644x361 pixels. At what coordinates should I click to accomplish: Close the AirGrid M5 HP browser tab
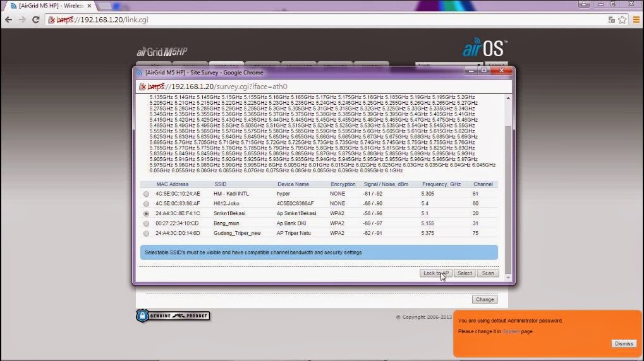point(89,6)
